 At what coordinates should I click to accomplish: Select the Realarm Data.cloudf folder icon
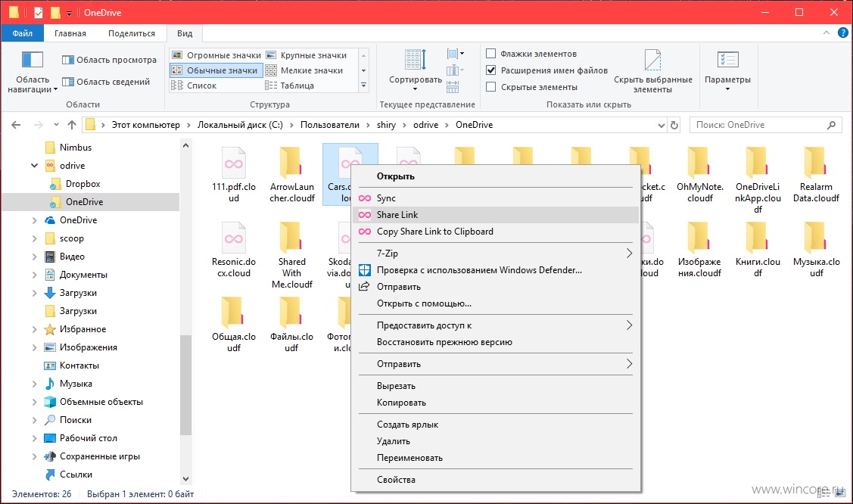816,162
